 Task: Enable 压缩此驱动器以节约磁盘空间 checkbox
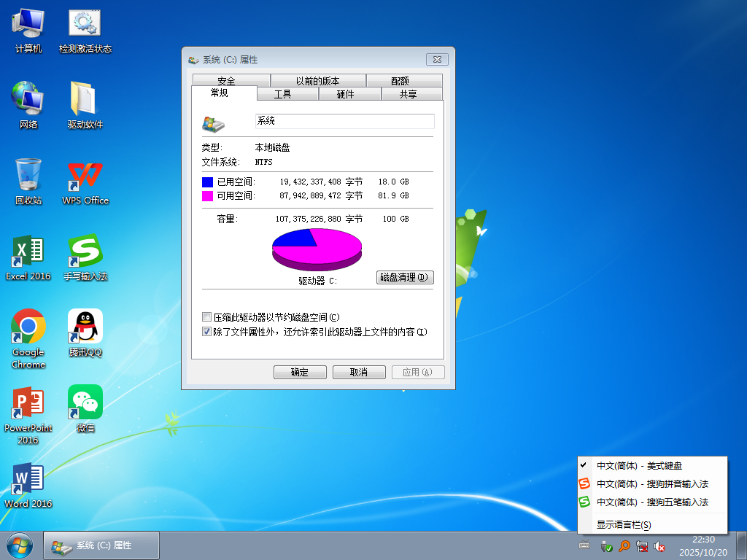(x=207, y=317)
